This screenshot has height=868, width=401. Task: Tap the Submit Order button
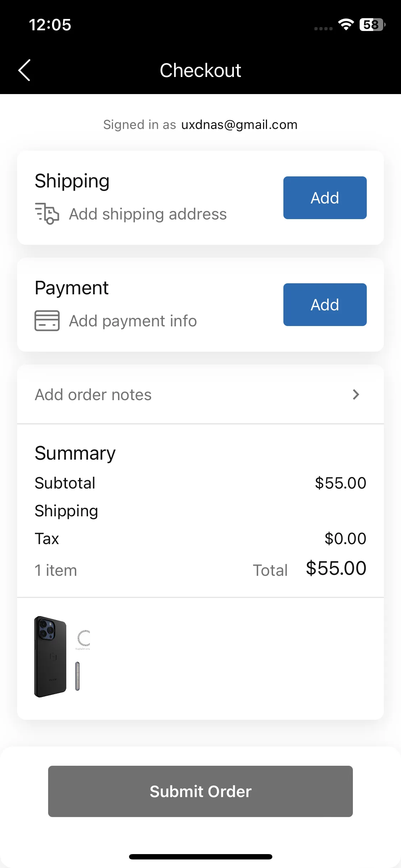point(200,791)
